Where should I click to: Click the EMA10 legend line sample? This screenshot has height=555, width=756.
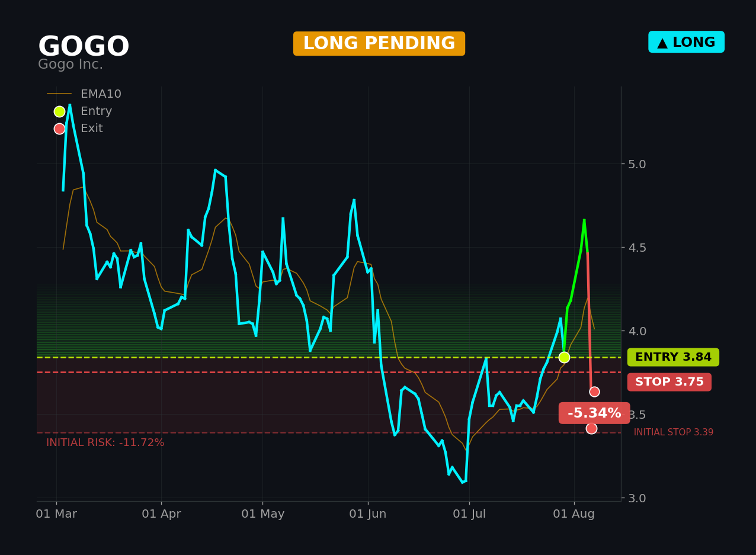59,94
